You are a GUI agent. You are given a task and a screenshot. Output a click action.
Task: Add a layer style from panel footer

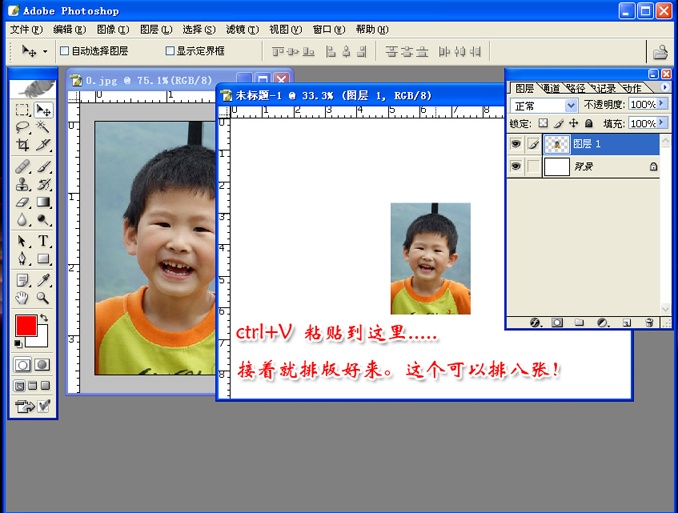[x=535, y=323]
